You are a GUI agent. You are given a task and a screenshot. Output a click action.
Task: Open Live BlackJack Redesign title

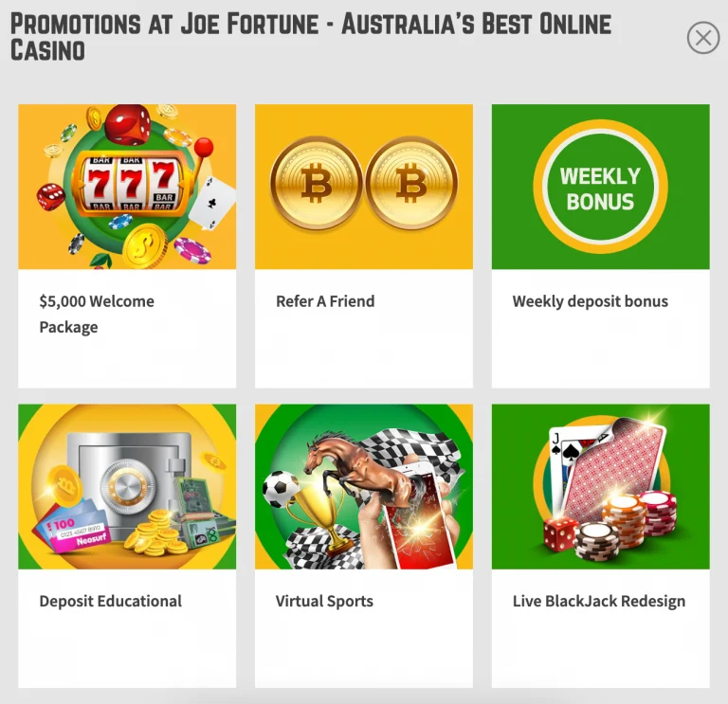[599, 602]
